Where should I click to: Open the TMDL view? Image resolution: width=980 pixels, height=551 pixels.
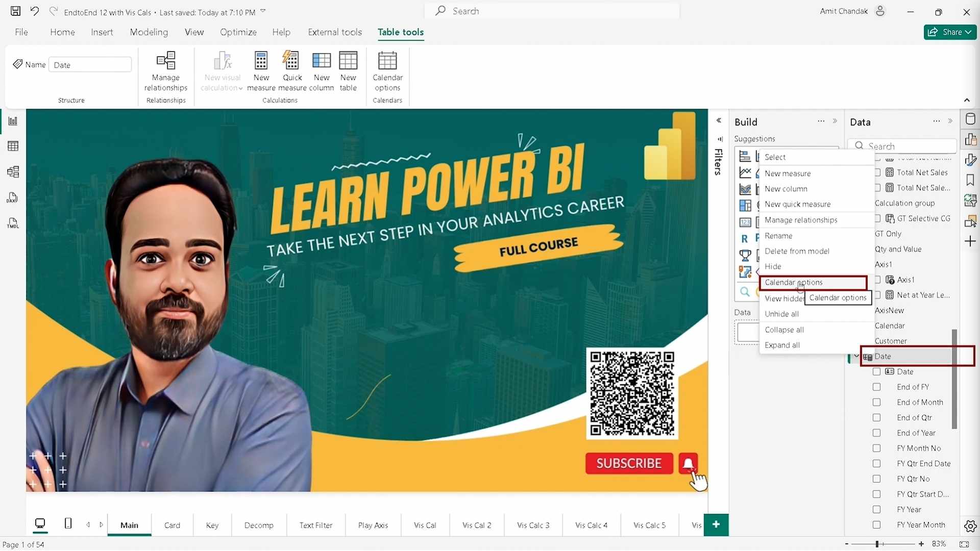(x=12, y=223)
